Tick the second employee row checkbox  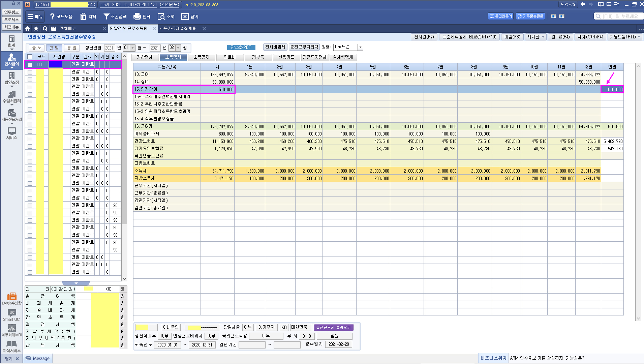pos(30,72)
